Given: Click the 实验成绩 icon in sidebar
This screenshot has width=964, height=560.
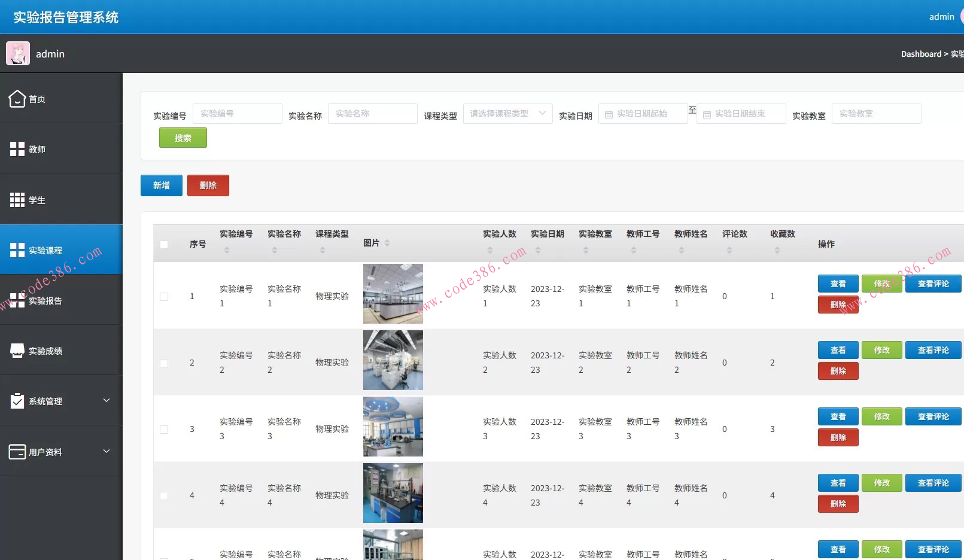Looking at the screenshot, I should (17, 351).
